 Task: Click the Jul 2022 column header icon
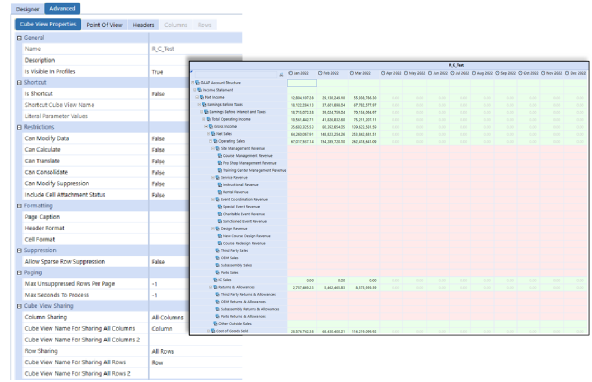tap(452, 73)
